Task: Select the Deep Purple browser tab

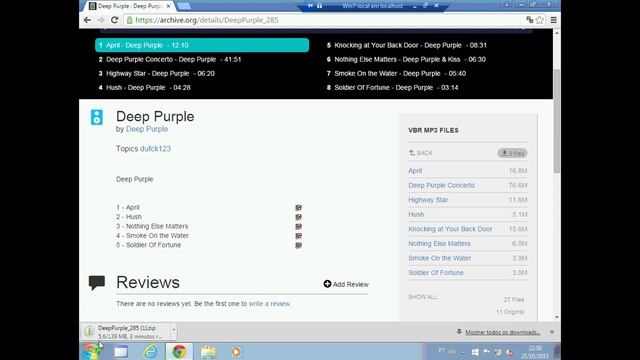Action: click(x=129, y=6)
